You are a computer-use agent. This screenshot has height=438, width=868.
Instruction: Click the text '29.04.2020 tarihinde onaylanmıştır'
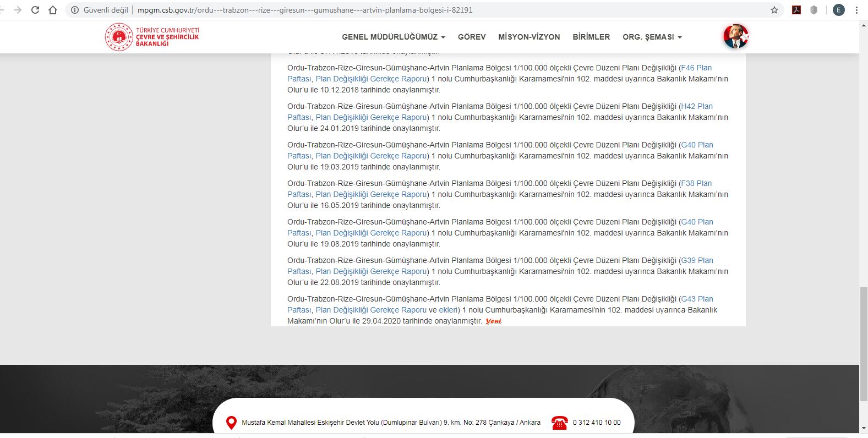[x=422, y=321]
